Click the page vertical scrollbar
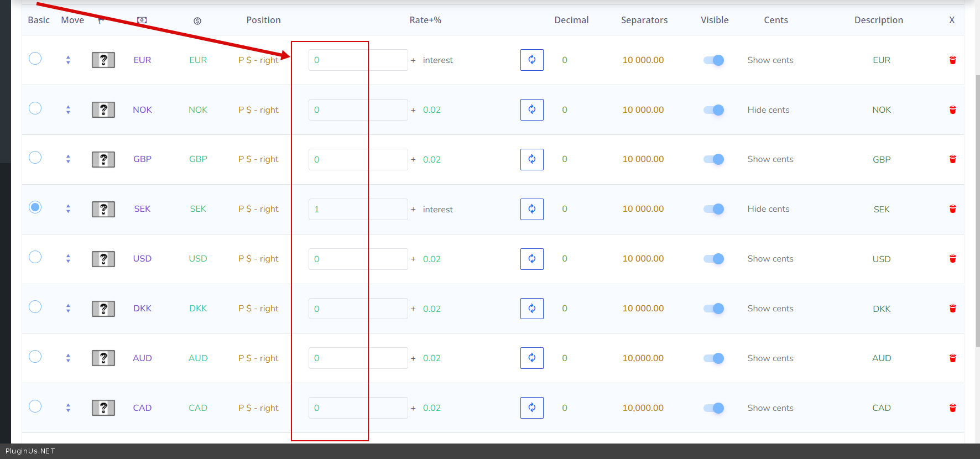Screen dimensions: 980x459 pos(977,210)
